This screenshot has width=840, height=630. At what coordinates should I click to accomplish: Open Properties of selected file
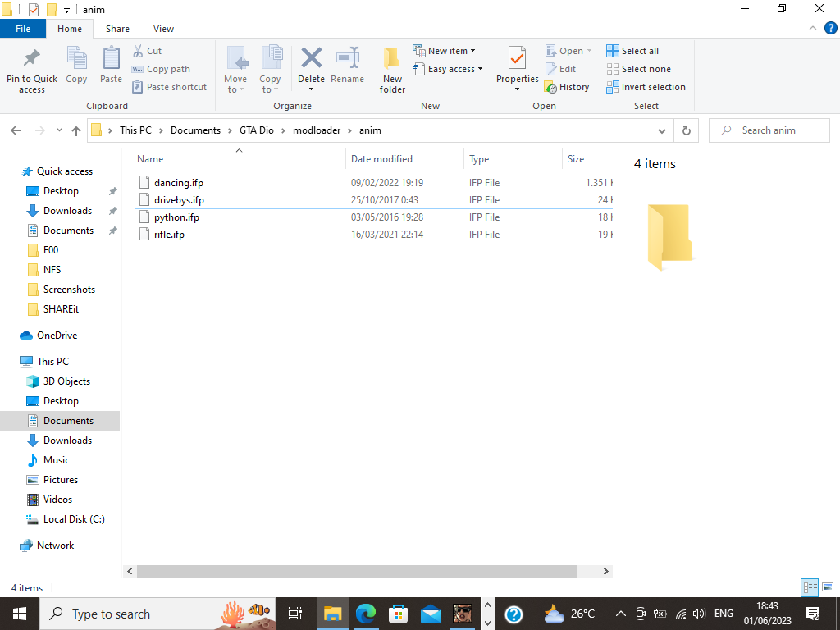[517, 69]
